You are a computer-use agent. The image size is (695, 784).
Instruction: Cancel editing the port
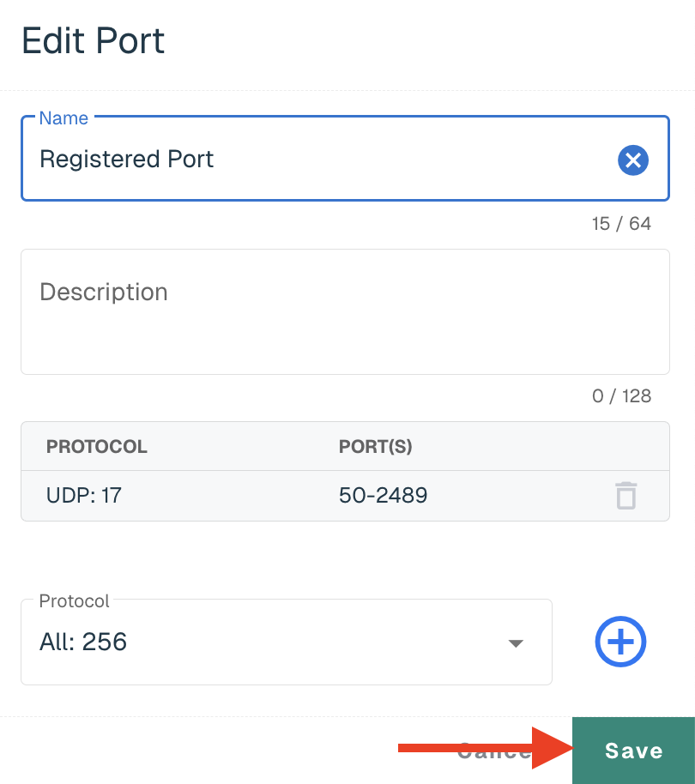pyautogui.click(x=494, y=751)
